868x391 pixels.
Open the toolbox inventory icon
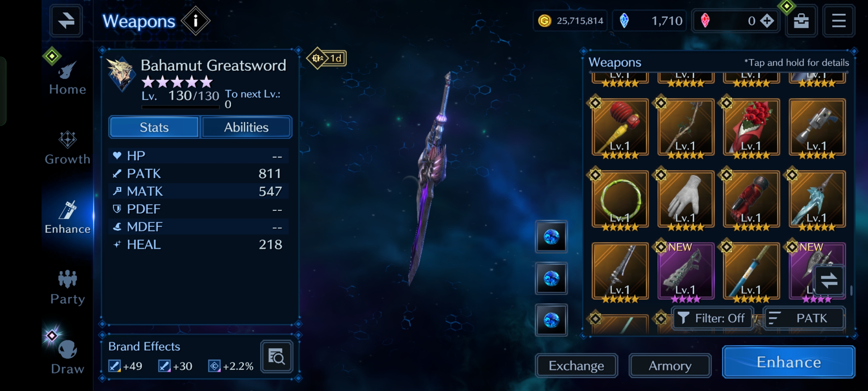801,21
